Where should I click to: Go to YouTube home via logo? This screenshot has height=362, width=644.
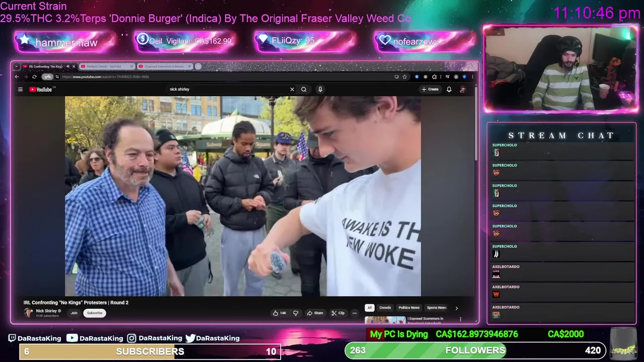(x=41, y=89)
